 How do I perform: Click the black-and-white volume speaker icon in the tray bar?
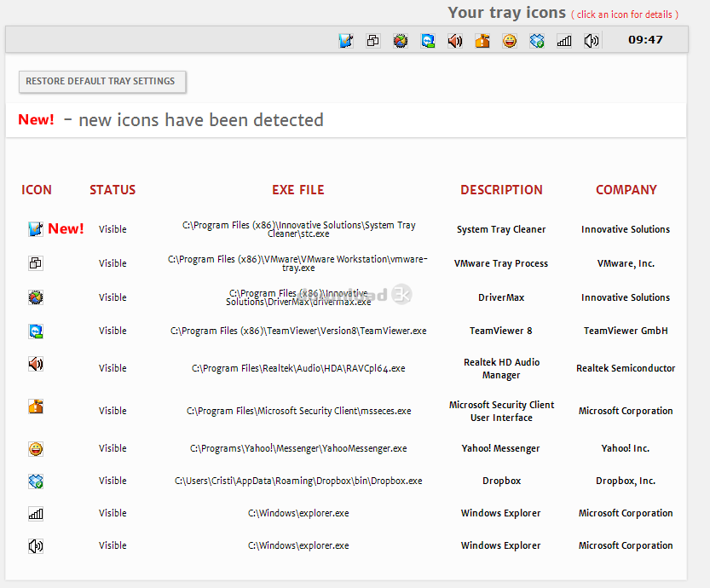[x=592, y=41]
